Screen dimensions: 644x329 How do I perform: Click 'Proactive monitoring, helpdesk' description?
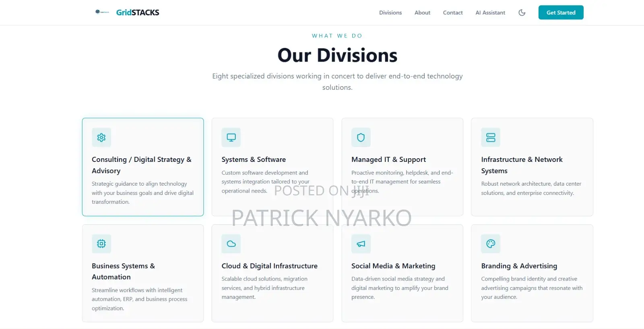pos(402,182)
